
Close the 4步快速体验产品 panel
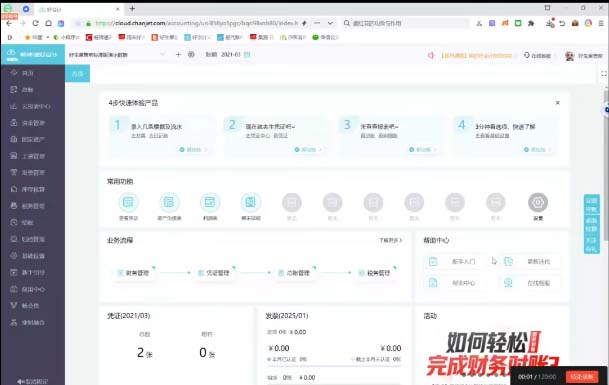click(x=557, y=103)
